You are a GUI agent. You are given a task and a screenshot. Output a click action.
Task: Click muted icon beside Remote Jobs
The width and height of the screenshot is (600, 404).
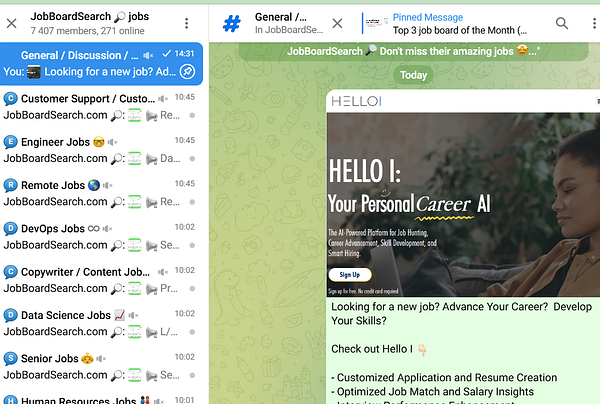108,186
